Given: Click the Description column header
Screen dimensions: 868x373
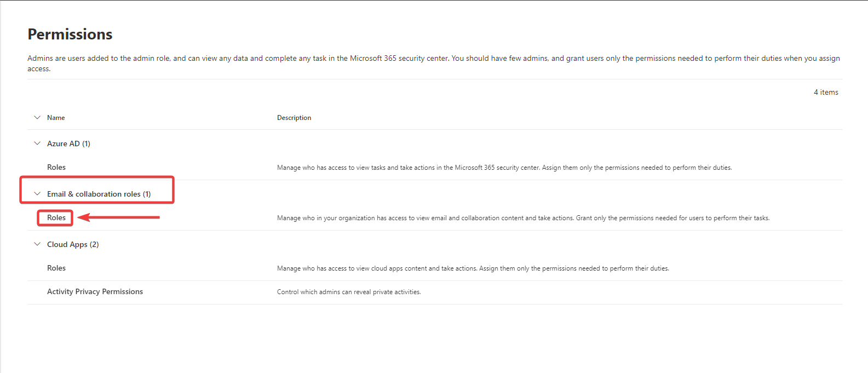Looking at the screenshot, I should 294,118.
